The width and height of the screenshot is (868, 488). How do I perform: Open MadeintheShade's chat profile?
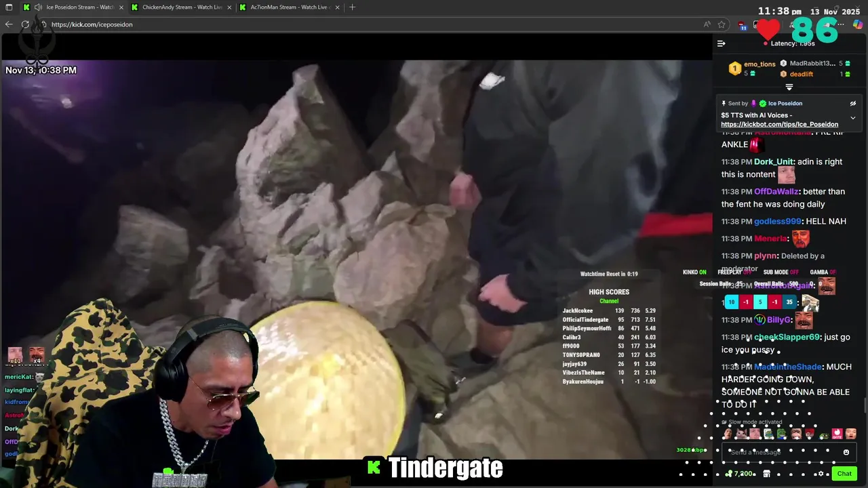click(787, 367)
